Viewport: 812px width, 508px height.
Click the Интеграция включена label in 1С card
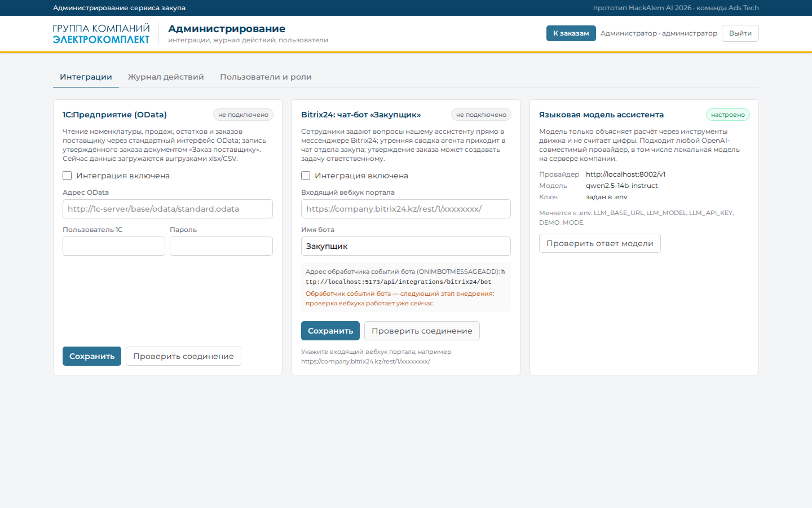pos(123,176)
